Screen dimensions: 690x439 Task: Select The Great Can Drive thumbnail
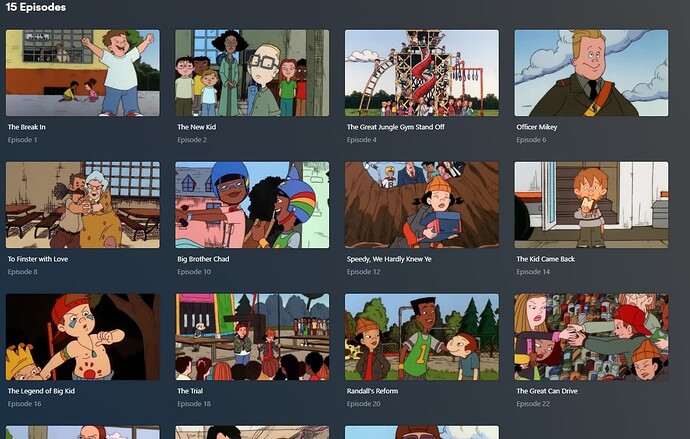coord(591,337)
